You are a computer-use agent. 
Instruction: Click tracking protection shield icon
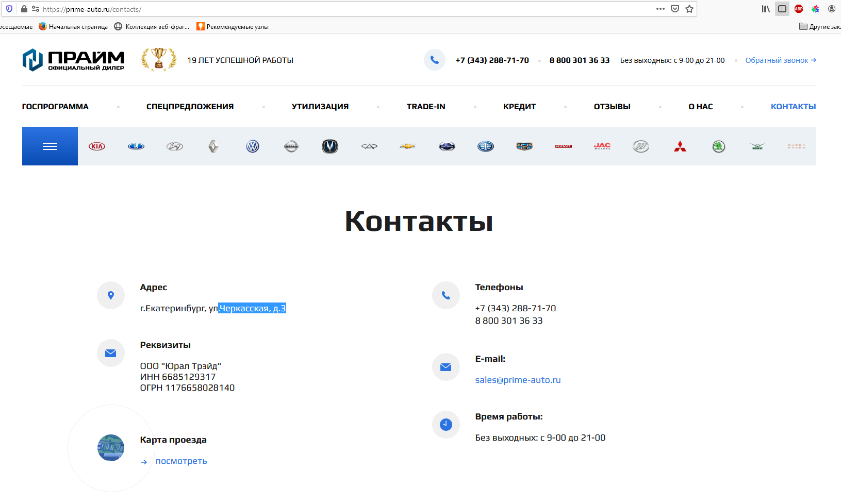coord(9,9)
